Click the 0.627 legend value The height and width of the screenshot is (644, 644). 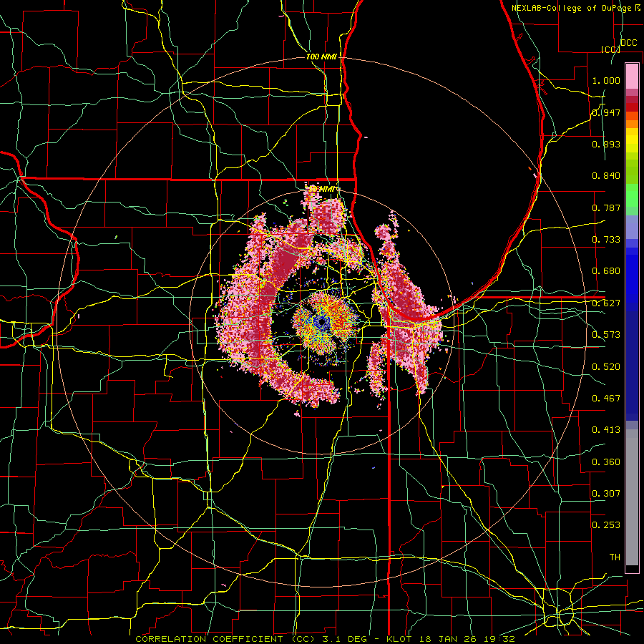click(x=606, y=303)
